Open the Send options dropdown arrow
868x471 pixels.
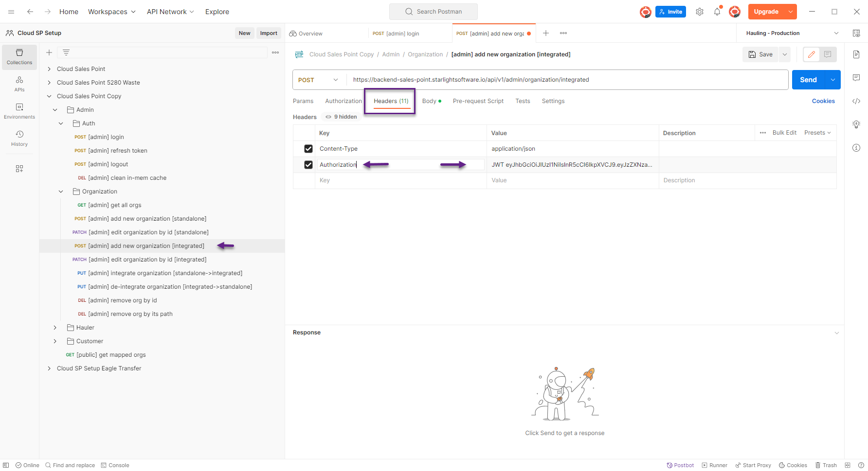[x=833, y=80]
